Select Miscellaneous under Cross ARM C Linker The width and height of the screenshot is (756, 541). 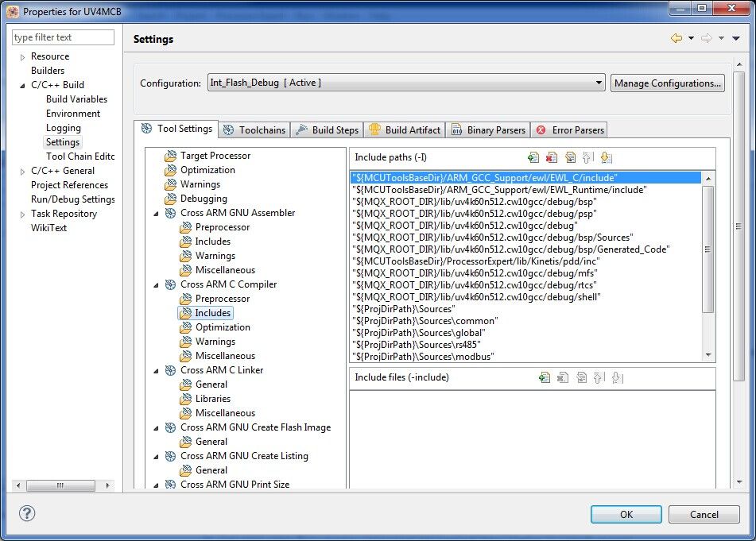point(225,413)
